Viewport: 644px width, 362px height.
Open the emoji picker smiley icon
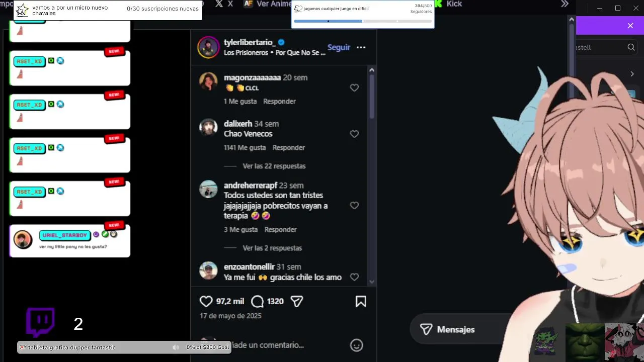point(356,345)
